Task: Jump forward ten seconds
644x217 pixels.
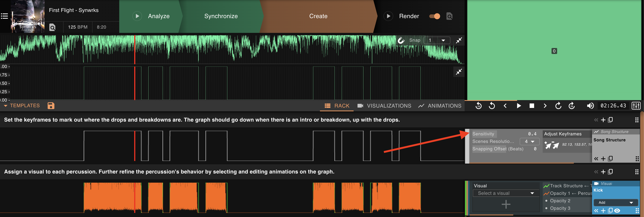Action: coord(571,106)
